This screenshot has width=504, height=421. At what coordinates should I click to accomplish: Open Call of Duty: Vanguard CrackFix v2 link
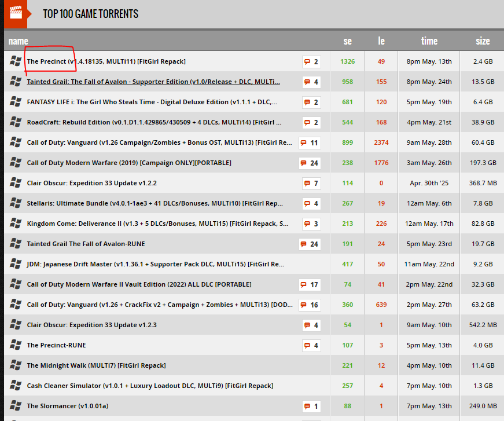click(160, 305)
